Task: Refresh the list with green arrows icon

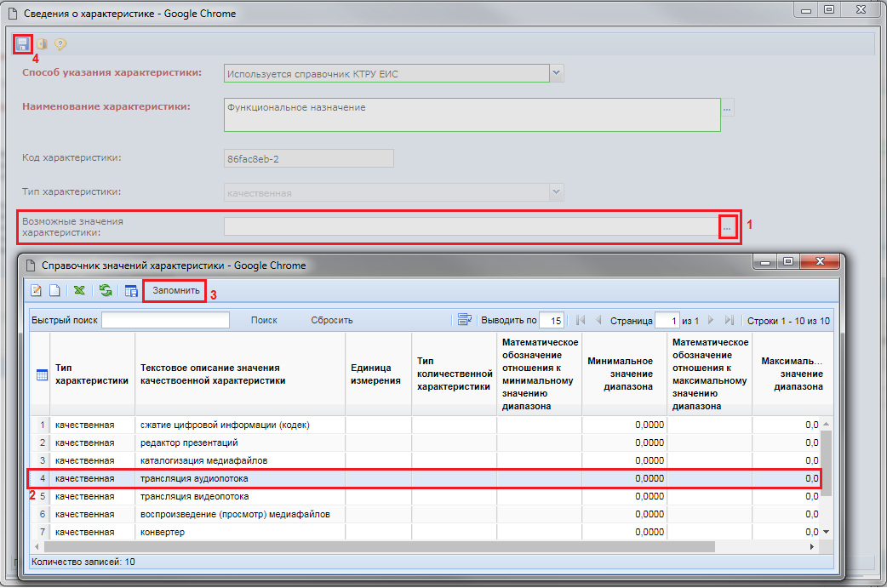Action: pyautogui.click(x=106, y=291)
